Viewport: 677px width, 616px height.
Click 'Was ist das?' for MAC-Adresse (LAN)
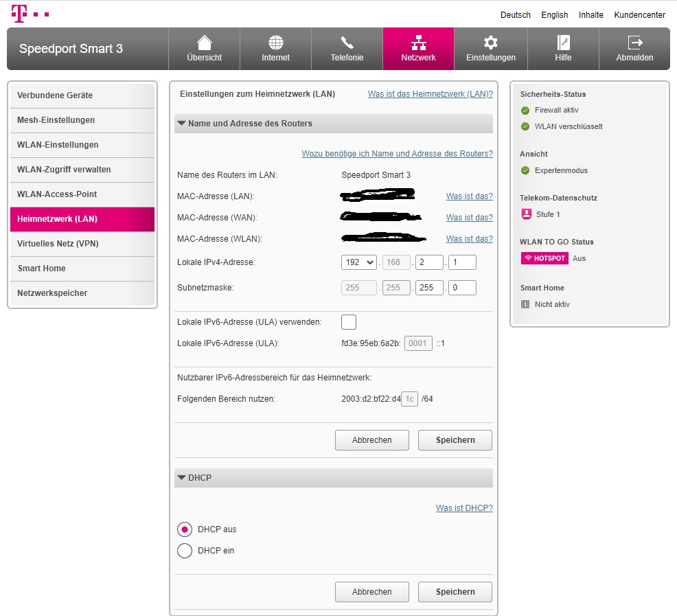(470, 196)
